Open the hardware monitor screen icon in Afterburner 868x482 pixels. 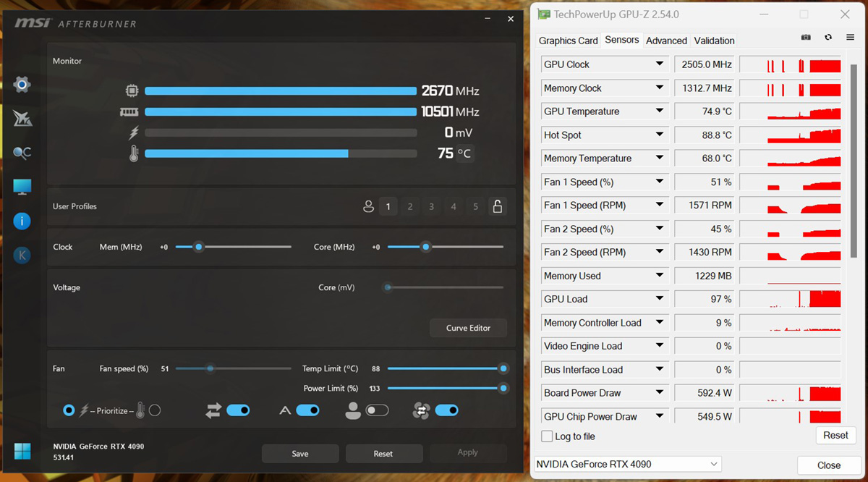click(x=22, y=187)
